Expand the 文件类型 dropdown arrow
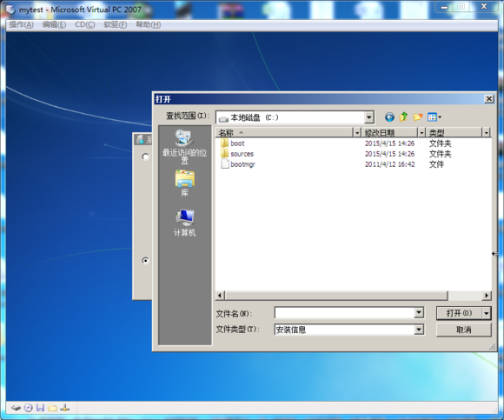 pyautogui.click(x=419, y=330)
